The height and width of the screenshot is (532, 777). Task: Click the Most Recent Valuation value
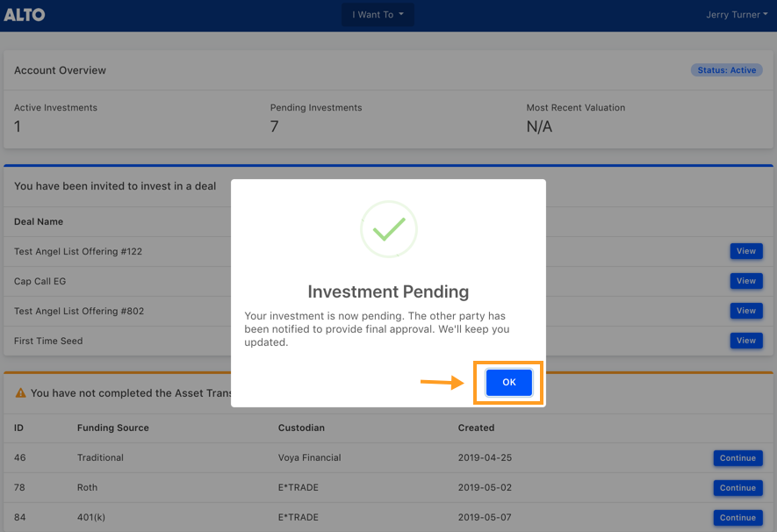pyautogui.click(x=539, y=126)
